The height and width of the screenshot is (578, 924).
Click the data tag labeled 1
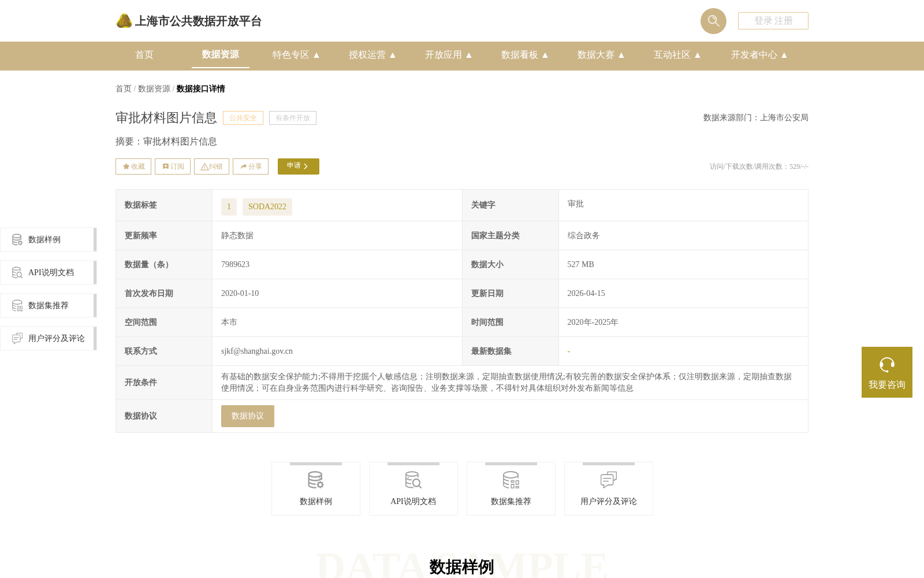(x=229, y=207)
